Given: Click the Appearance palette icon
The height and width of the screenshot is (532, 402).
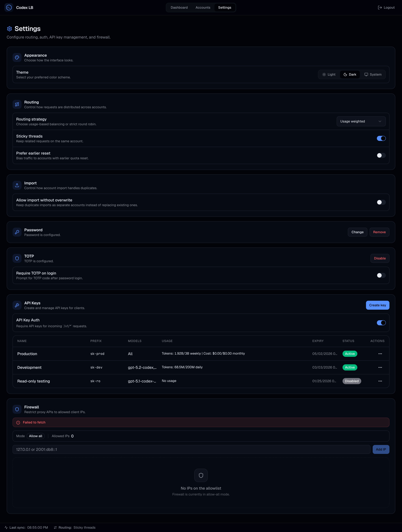Looking at the screenshot, I should tap(17, 57).
